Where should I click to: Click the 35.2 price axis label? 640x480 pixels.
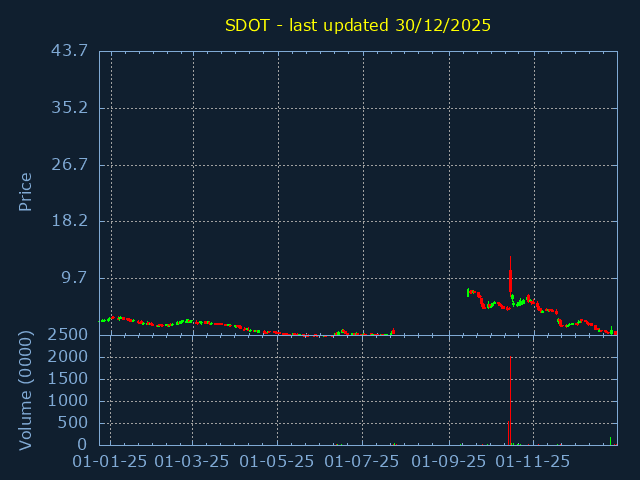coord(69,107)
